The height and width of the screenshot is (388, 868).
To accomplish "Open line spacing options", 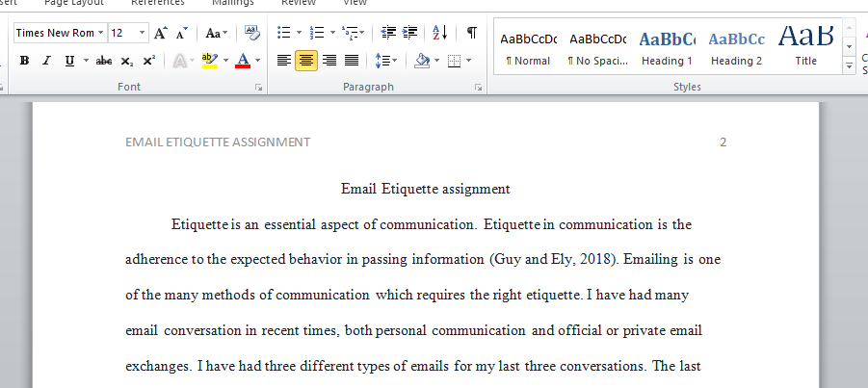I will (x=381, y=61).
